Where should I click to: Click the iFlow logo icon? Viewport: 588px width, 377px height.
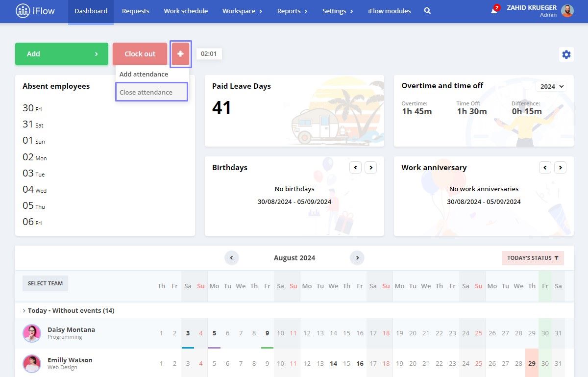[x=23, y=11]
